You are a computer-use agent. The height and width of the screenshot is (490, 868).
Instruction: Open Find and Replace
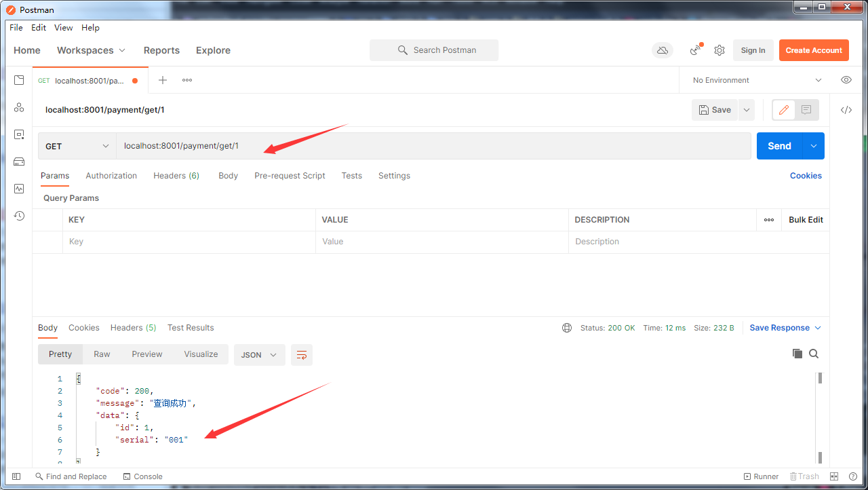pos(71,476)
